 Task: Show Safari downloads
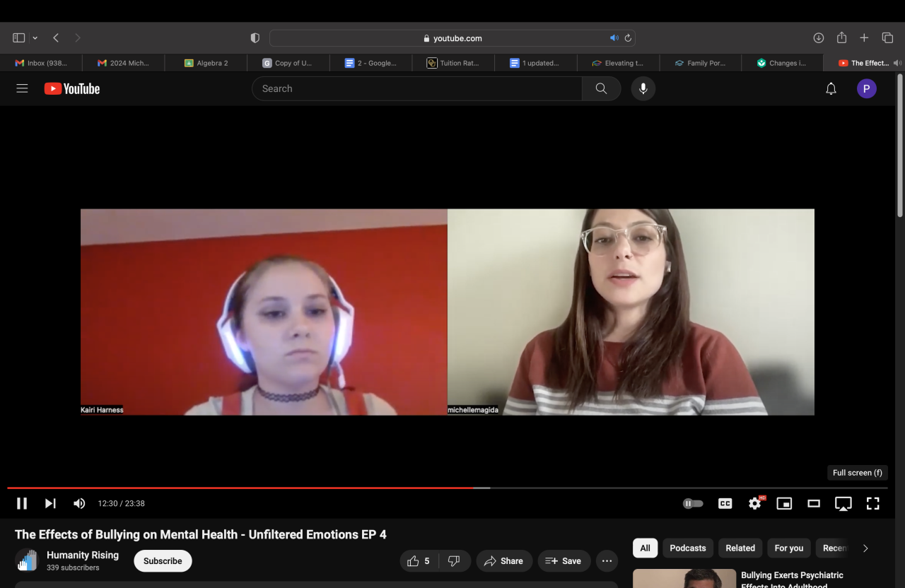819,37
